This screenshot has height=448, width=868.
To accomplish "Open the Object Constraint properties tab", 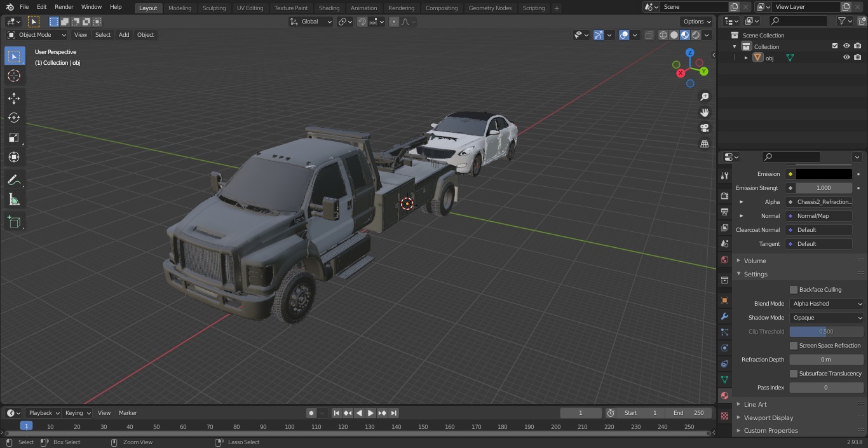I will click(724, 363).
